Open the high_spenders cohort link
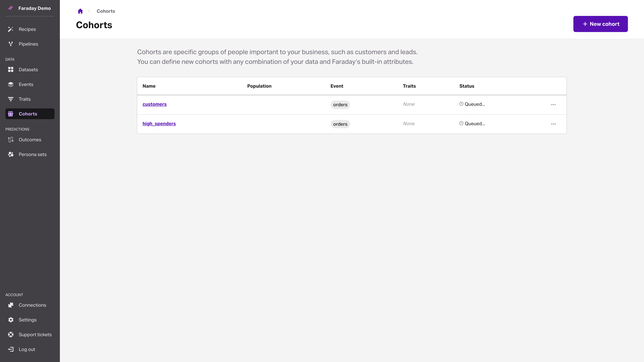This screenshot has width=644, height=362. point(159,124)
